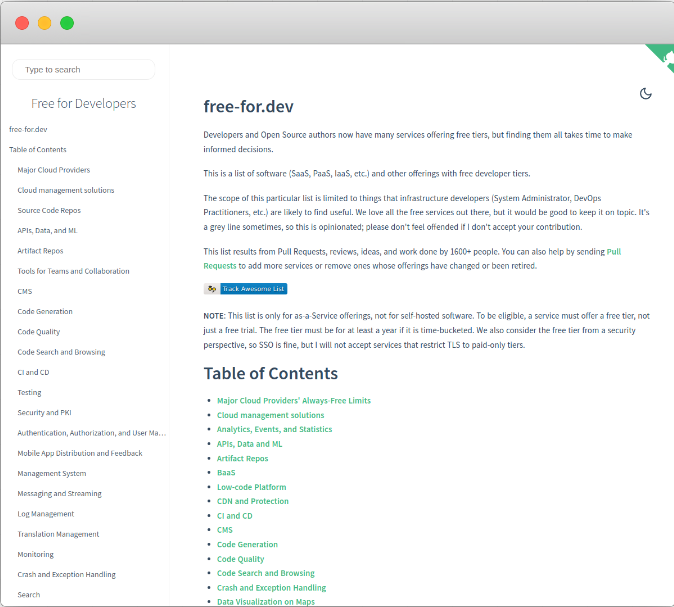Image resolution: width=674 pixels, height=607 pixels.
Task: Open Code Search and Browsing sidebar entry
Action: [61, 352]
